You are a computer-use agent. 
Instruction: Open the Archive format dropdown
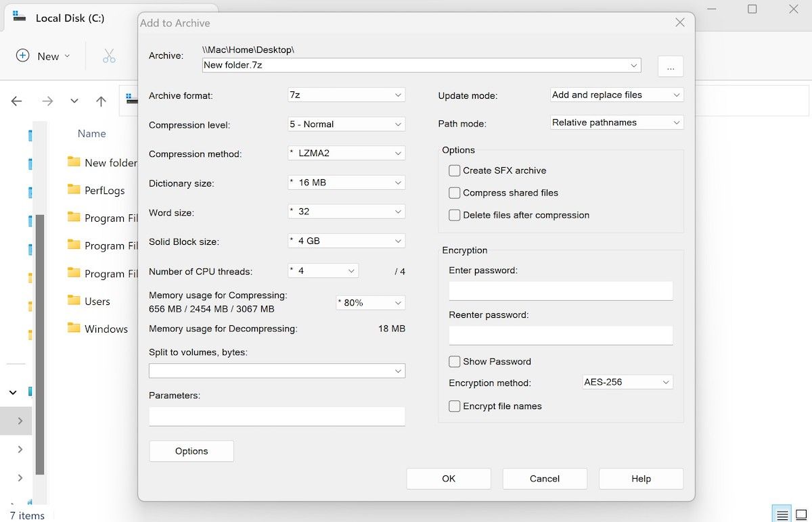(346, 95)
